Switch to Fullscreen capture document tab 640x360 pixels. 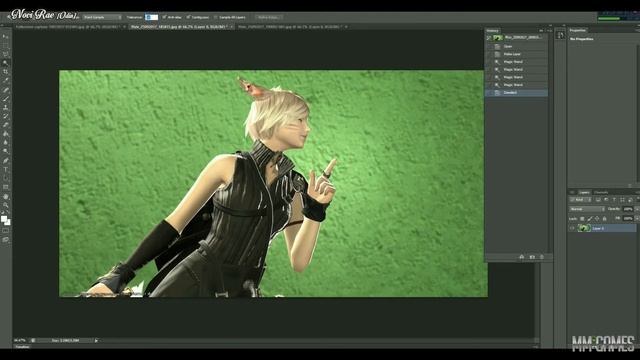click(67, 27)
